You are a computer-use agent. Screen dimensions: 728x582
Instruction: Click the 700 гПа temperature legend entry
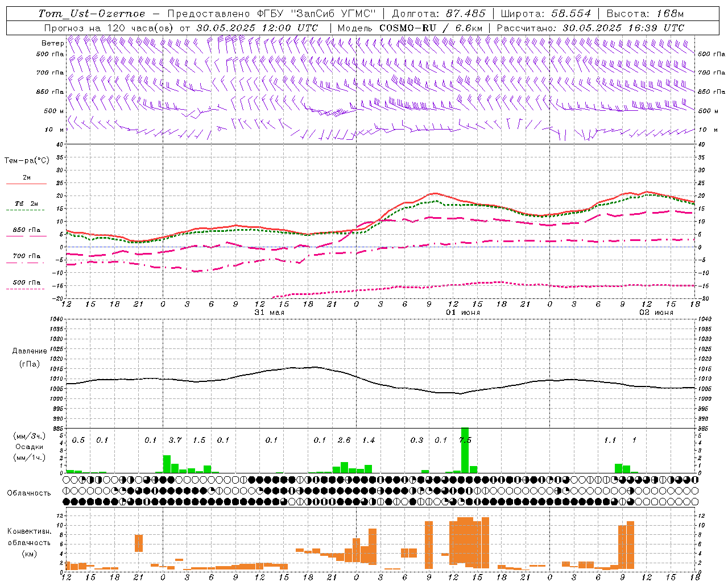27,256
